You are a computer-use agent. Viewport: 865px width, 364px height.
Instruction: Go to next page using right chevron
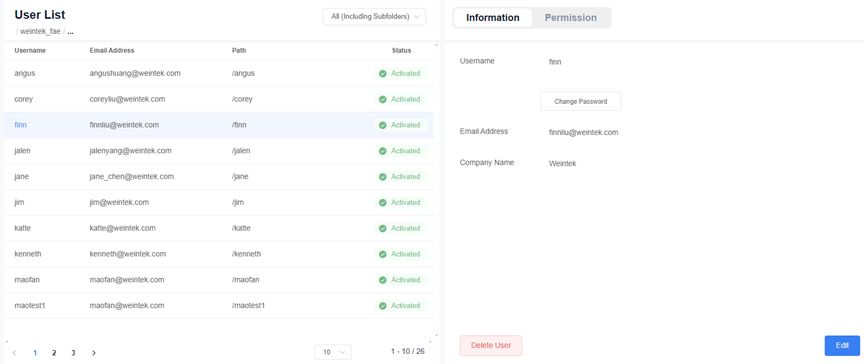click(94, 353)
